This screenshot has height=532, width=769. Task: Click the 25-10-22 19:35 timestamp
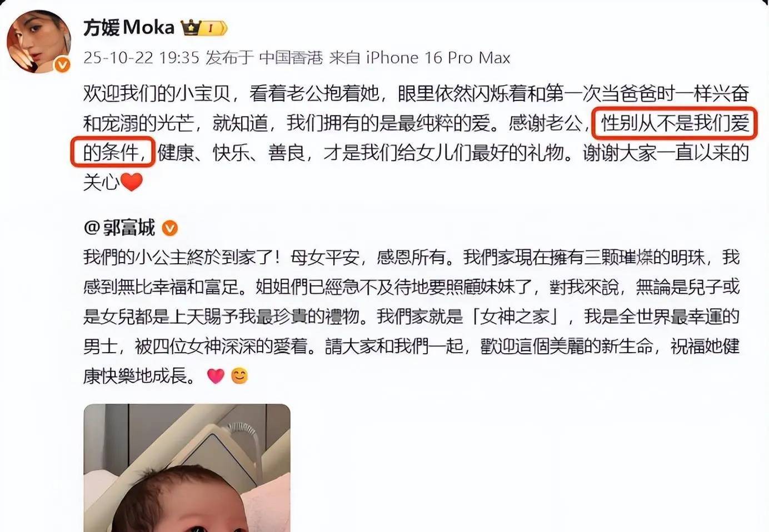pyautogui.click(x=141, y=58)
